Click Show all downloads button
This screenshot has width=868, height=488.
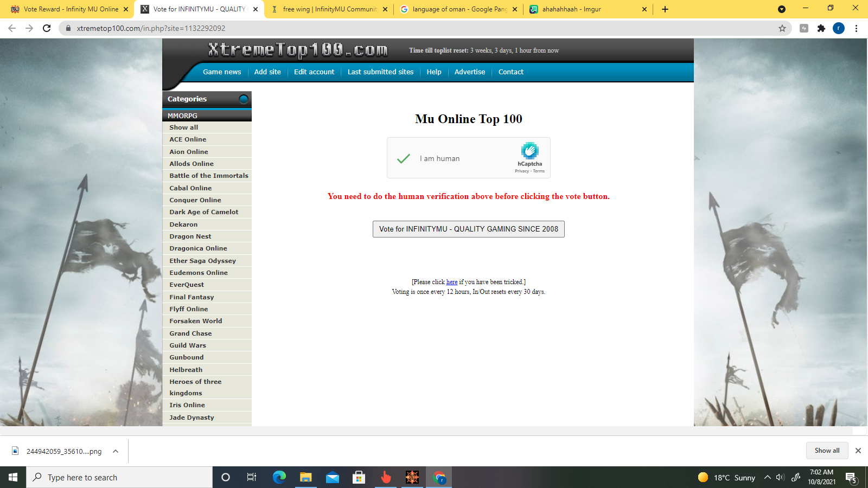pyautogui.click(x=827, y=451)
